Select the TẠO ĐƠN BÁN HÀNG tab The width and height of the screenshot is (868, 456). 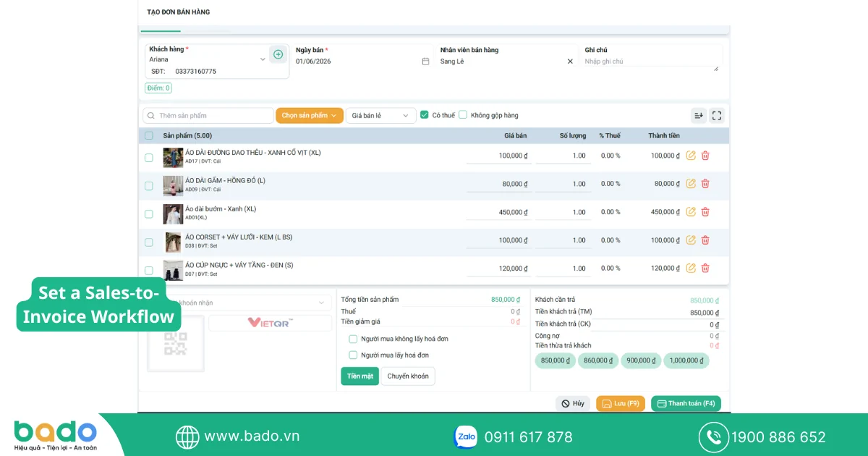(x=179, y=12)
